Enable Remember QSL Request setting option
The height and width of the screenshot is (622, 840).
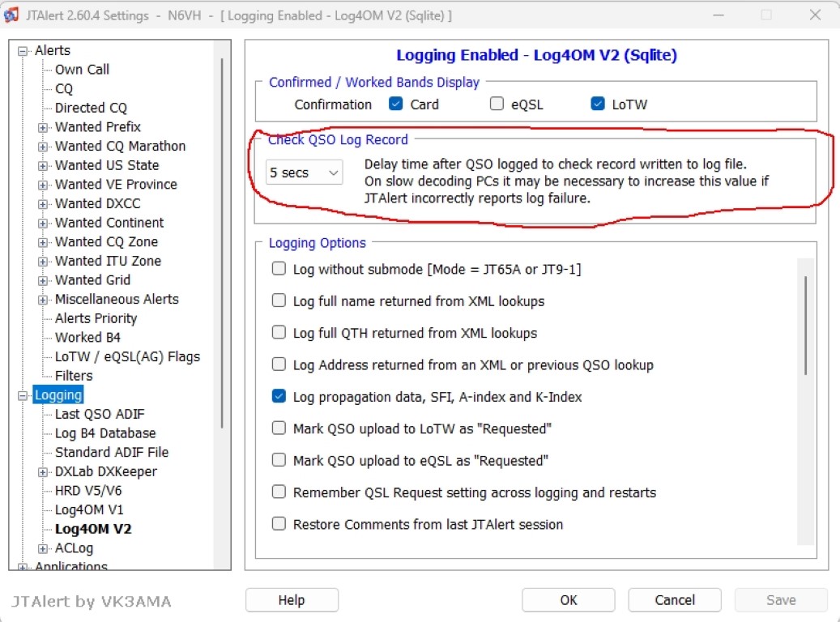pos(279,492)
